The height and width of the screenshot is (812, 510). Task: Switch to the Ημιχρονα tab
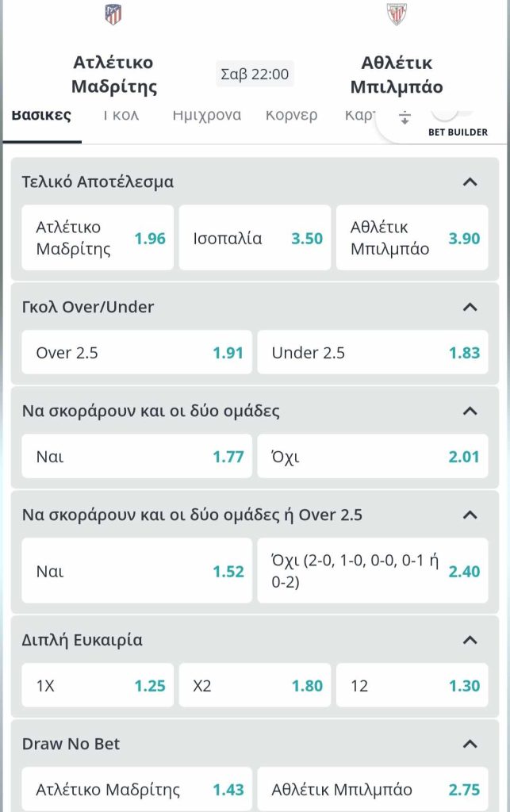click(x=206, y=115)
